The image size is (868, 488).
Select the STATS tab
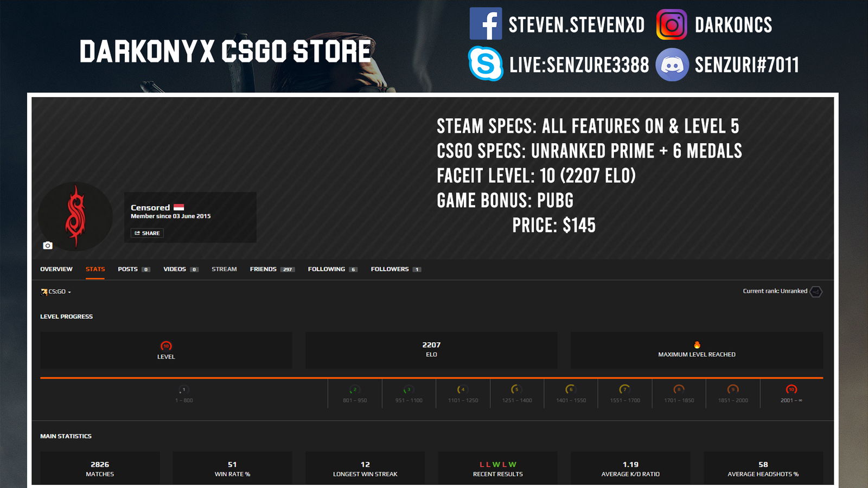tap(95, 269)
